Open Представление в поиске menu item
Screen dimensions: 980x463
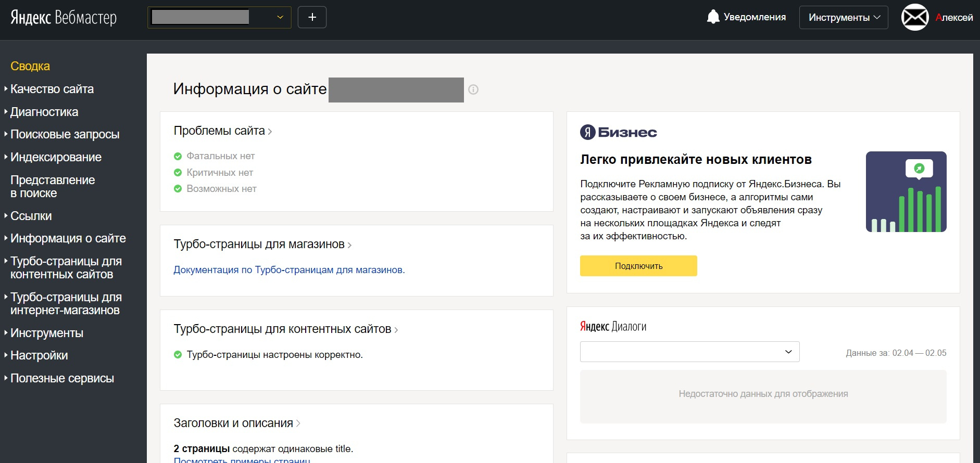[53, 186]
